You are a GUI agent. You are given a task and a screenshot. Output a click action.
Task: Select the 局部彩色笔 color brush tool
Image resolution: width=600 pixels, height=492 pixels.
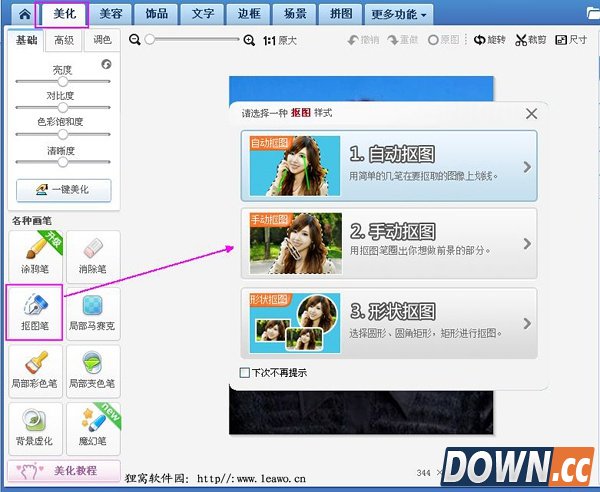tap(35, 371)
